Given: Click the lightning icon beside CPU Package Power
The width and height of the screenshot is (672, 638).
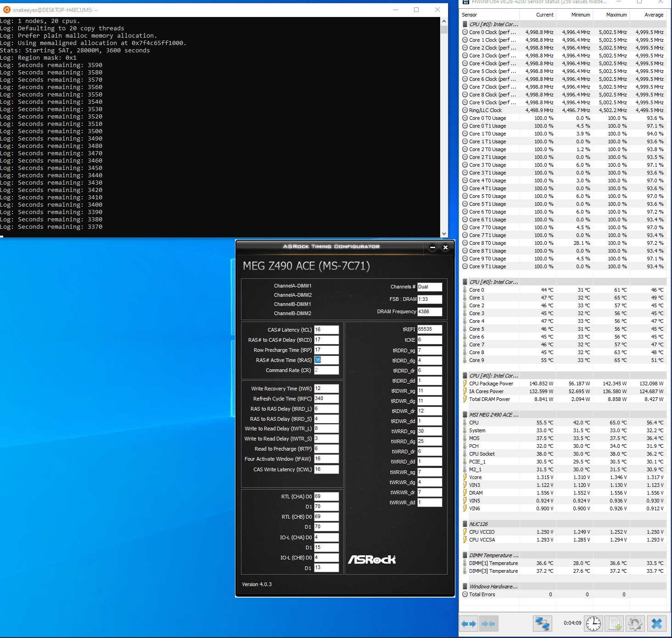Looking at the screenshot, I should pyautogui.click(x=465, y=384).
